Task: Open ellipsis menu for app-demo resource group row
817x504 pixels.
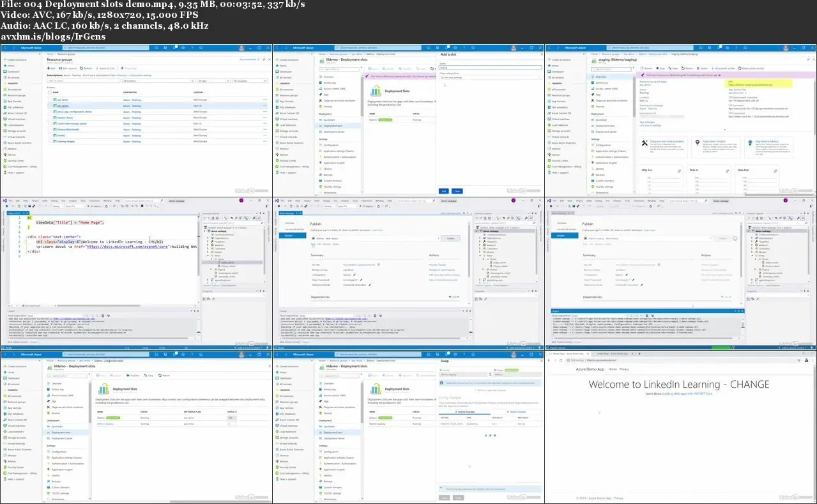Action: pyautogui.click(x=265, y=106)
